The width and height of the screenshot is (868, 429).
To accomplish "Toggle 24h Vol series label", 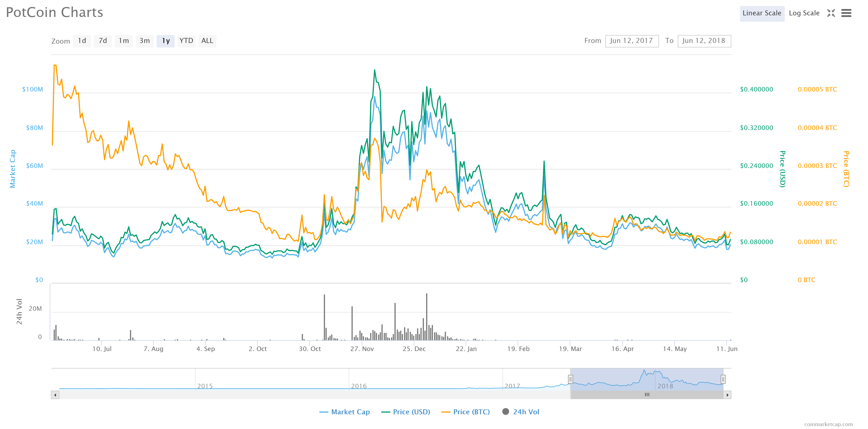I will [x=526, y=412].
